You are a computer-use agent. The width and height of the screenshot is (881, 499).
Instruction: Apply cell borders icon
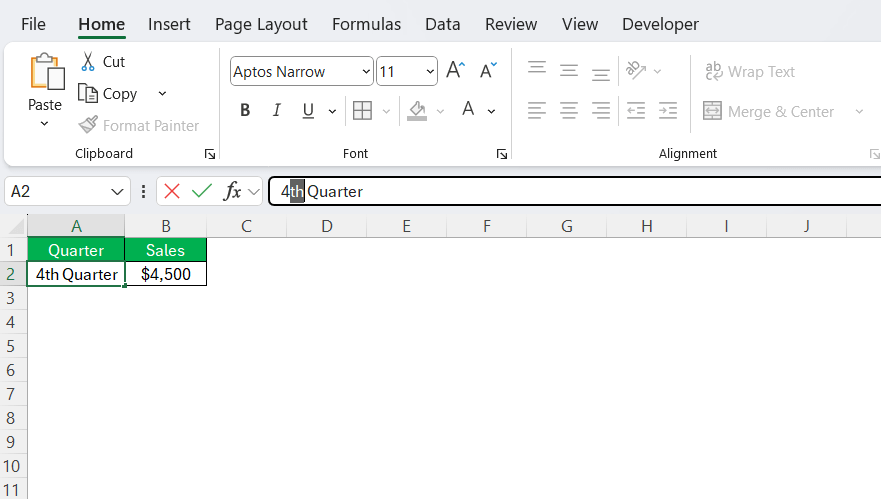point(362,110)
